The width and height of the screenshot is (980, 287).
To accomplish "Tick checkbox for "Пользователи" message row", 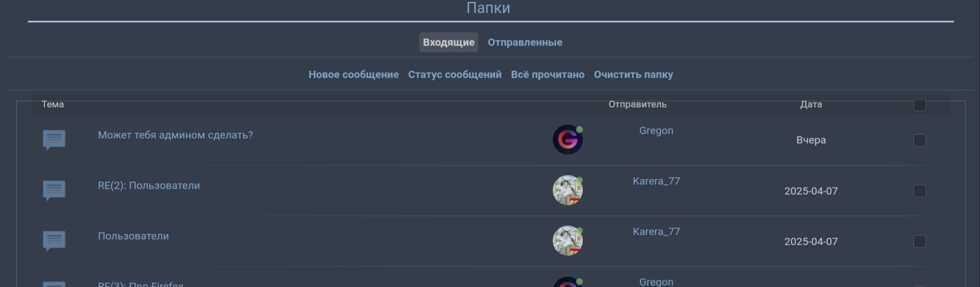I will 920,241.
